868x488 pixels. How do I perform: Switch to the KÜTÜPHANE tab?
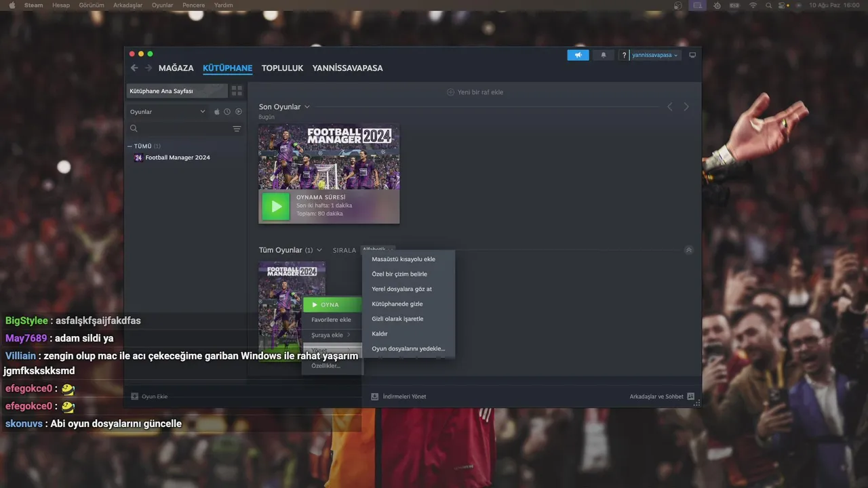227,68
